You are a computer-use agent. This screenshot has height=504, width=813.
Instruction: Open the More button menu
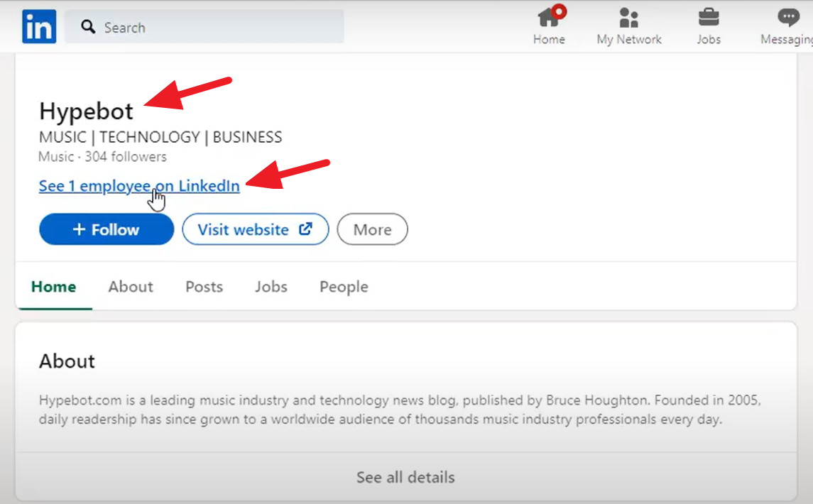[372, 229]
